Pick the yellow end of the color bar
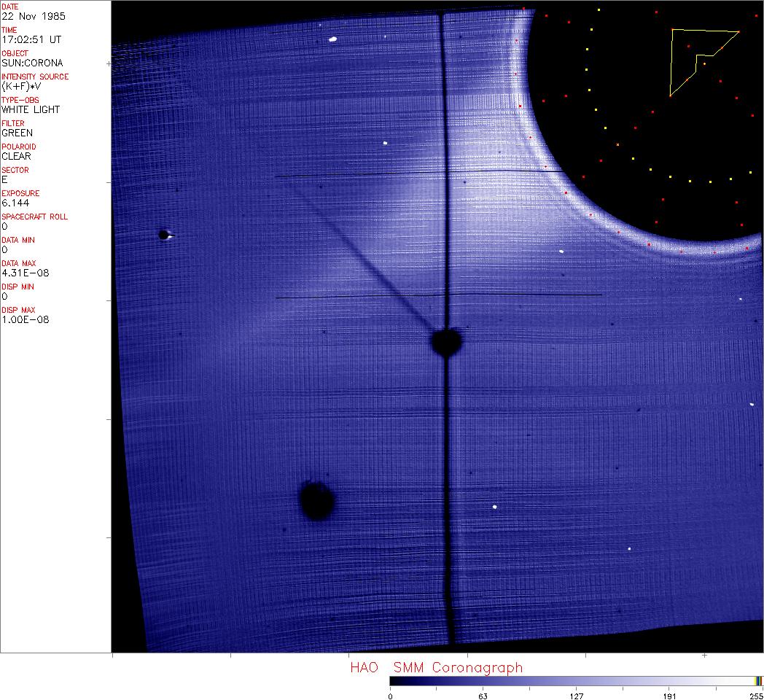This screenshot has width=764, height=700. pos(757,681)
